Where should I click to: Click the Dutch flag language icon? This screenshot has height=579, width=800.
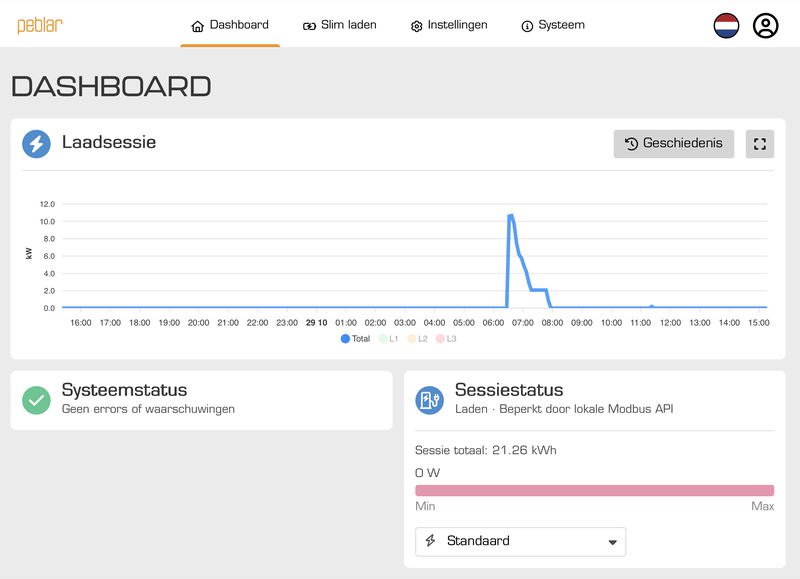(727, 26)
